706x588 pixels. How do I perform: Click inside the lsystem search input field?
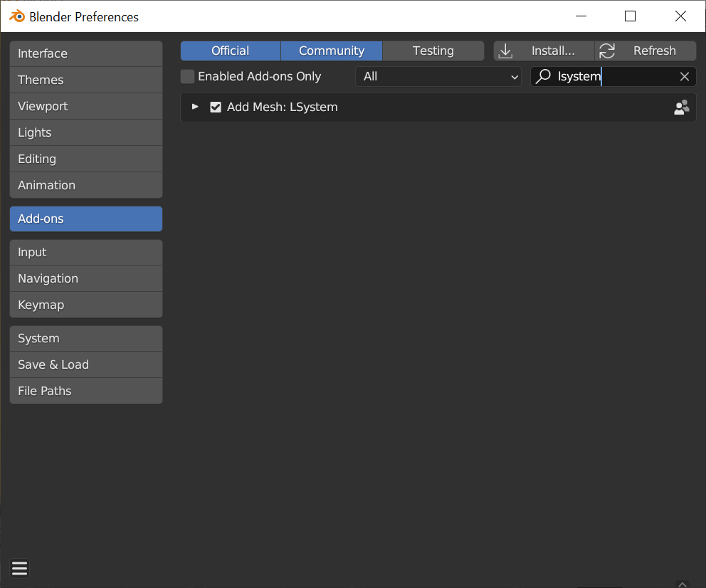(x=612, y=76)
